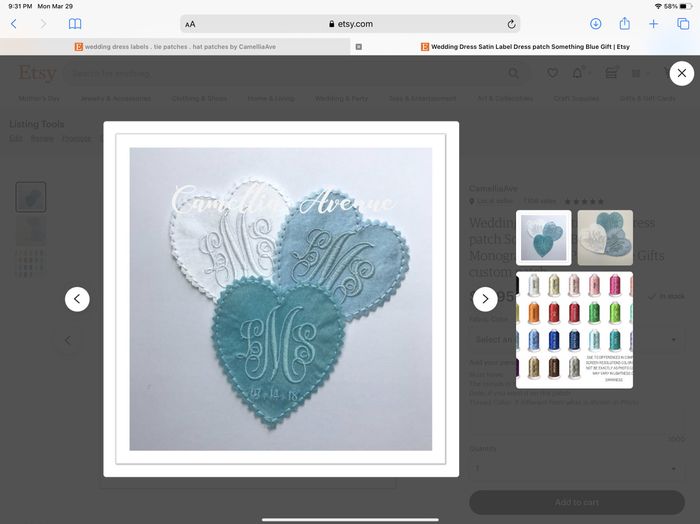This screenshot has height=524, width=700.
Task: Close the current tab with small x
Action: (358, 46)
